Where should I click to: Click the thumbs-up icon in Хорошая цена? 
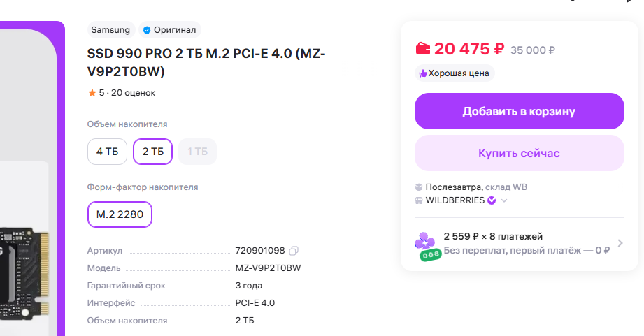(x=422, y=73)
